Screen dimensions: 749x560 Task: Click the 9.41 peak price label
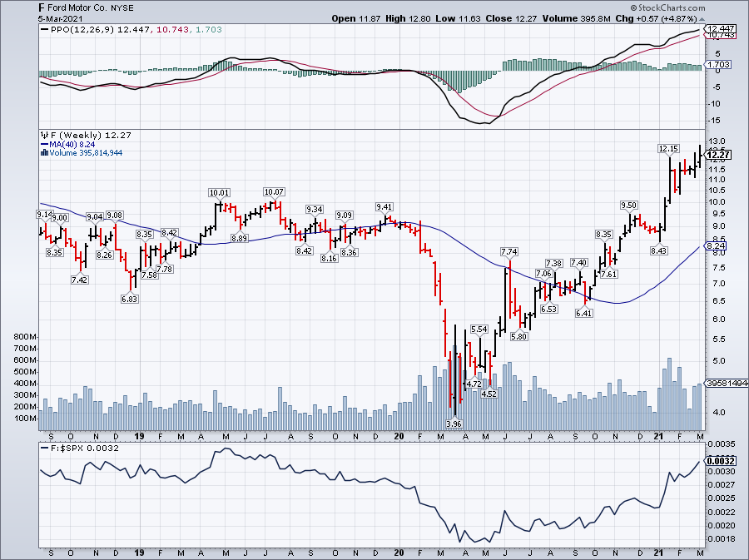(x=384, y=206)
